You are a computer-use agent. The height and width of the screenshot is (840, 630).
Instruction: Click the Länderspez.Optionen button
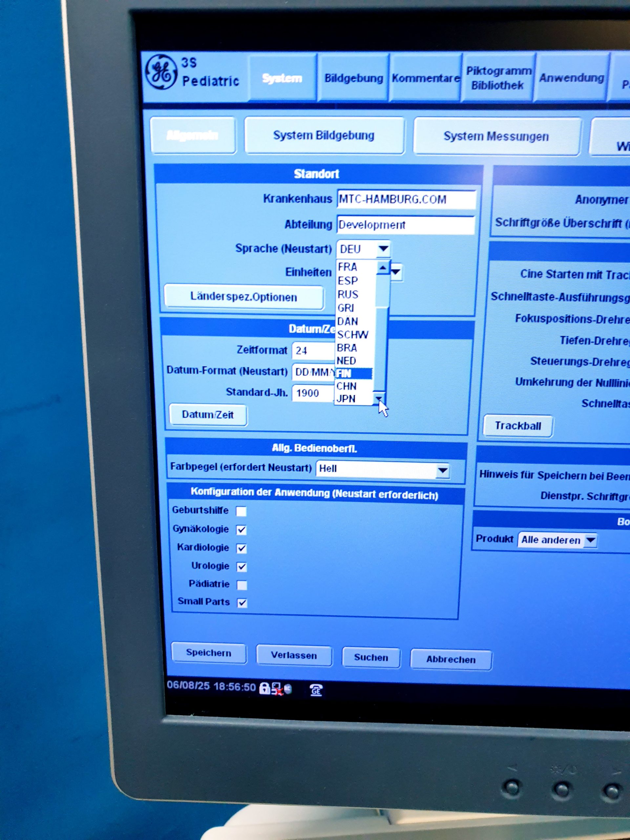pyautogui.click(x=244, y=297)
